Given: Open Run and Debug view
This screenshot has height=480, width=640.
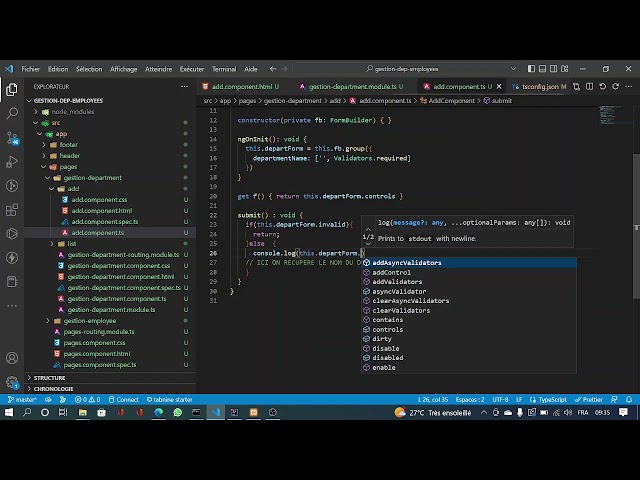Looking at the screenshot, I should tap(12, 162).
